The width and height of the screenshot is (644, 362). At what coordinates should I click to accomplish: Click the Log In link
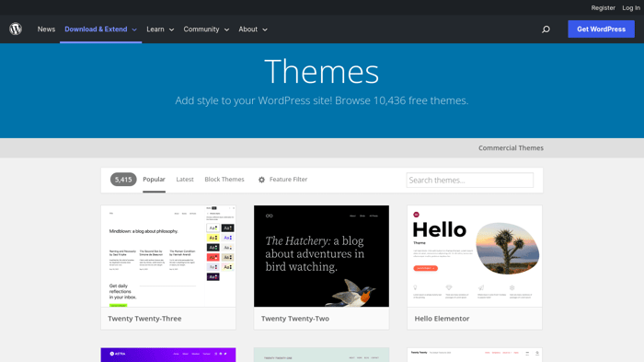(631, 7)
